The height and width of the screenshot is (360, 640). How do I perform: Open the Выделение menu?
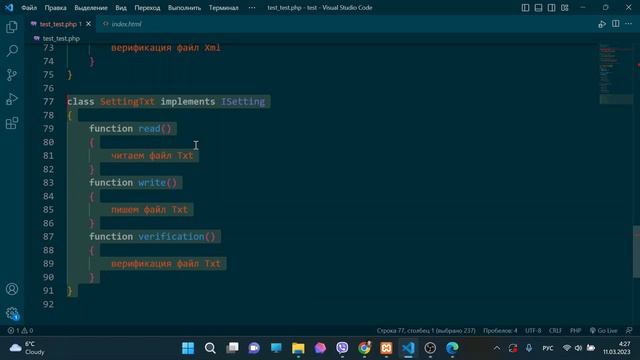[x=91, y=8]
